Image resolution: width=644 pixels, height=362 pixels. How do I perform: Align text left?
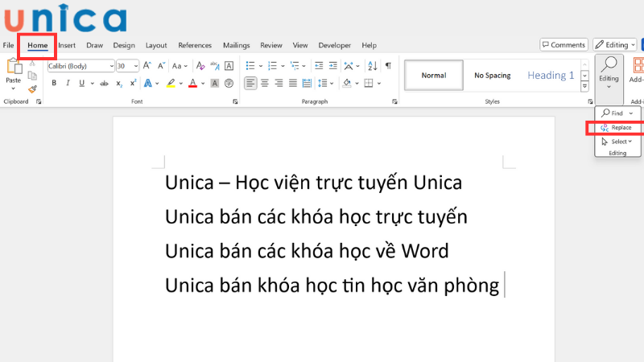(250, 84)
